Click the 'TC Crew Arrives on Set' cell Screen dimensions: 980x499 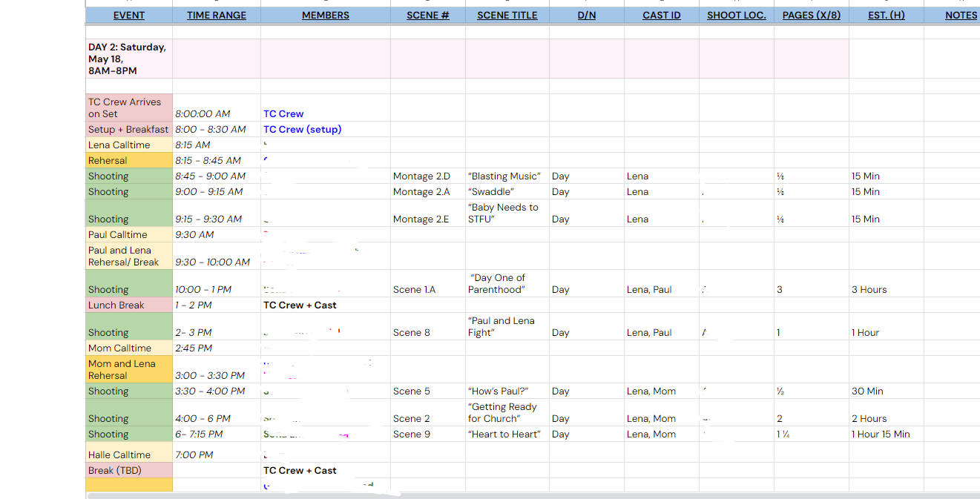coord(129,108)
